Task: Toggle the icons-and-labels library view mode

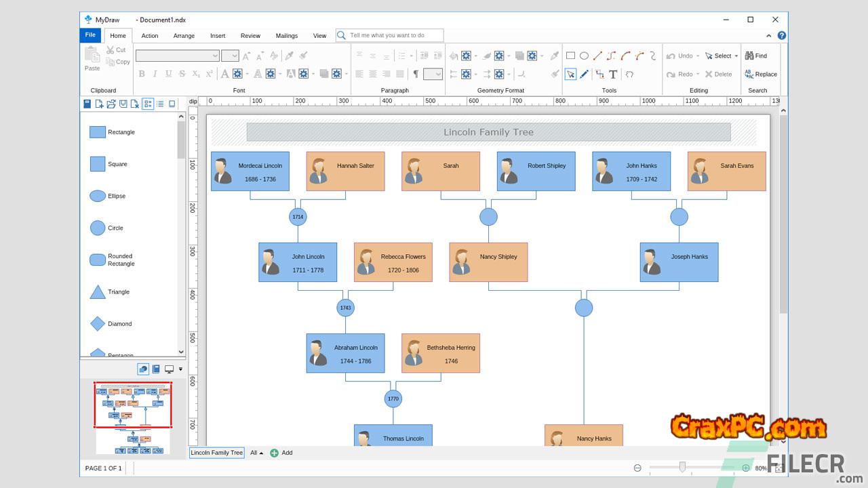Action: click(x=148, y=104)
